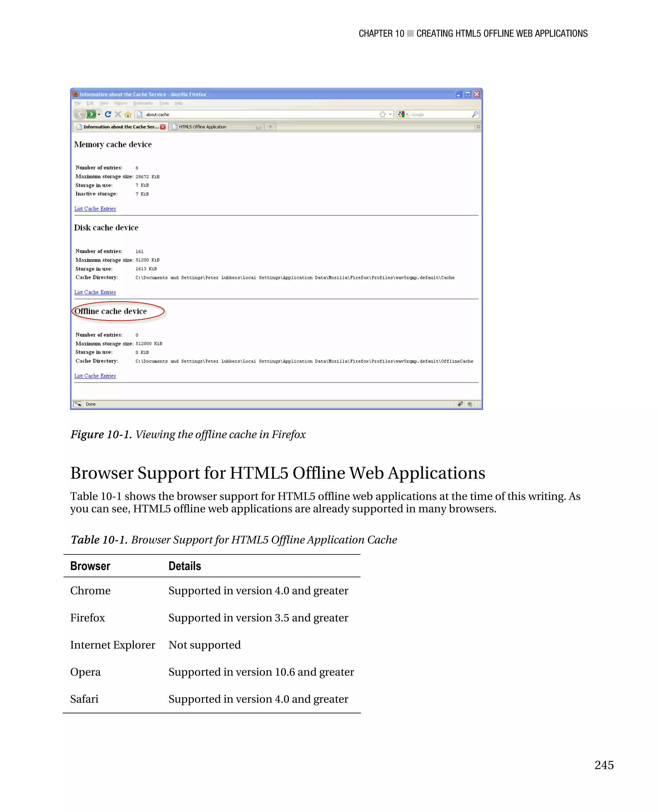
Task: Open the Tools menu
Action: pos(164,103)
